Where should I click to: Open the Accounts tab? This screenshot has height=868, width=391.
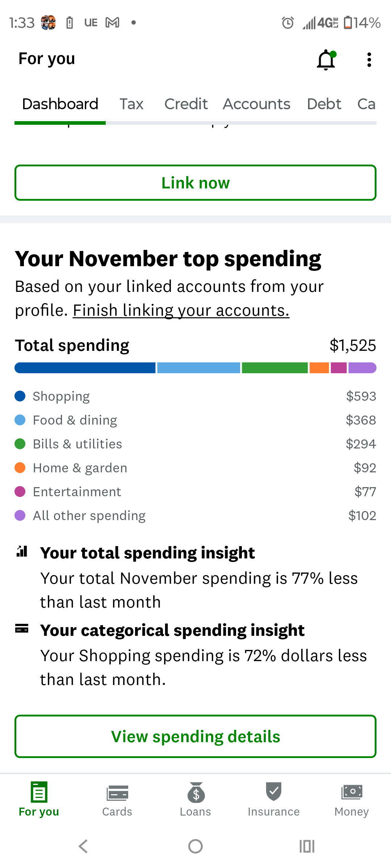[256, 104]
